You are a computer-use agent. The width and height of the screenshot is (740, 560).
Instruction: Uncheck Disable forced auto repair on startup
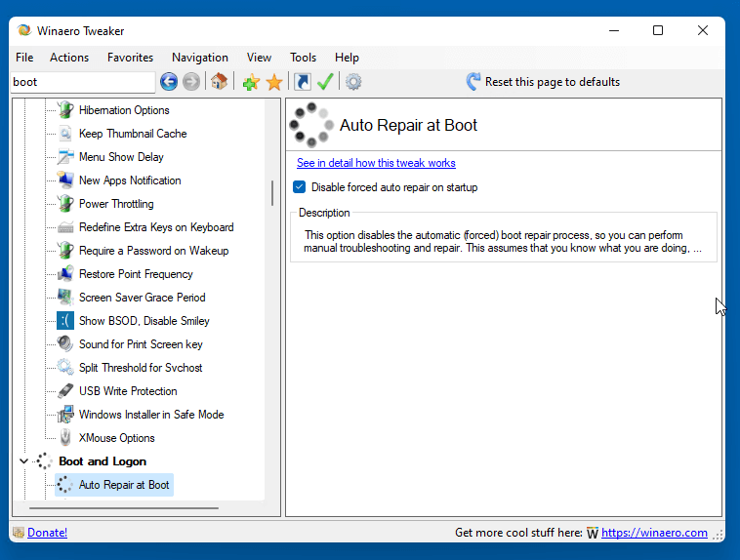[x=299, y=187]
